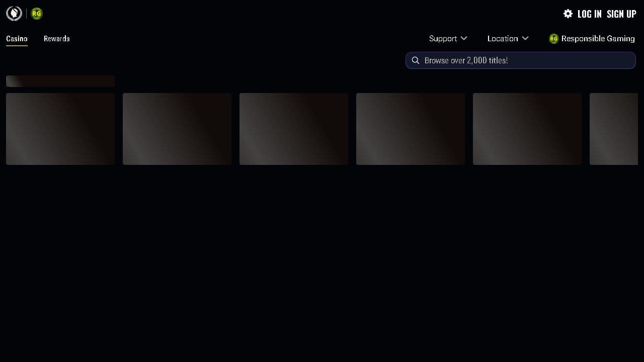
Task: Expand the Location dropdown menu
Action: point(508,39)
